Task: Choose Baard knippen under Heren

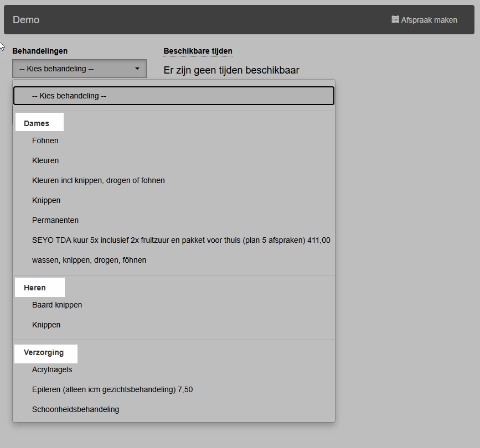Action: 57,305
